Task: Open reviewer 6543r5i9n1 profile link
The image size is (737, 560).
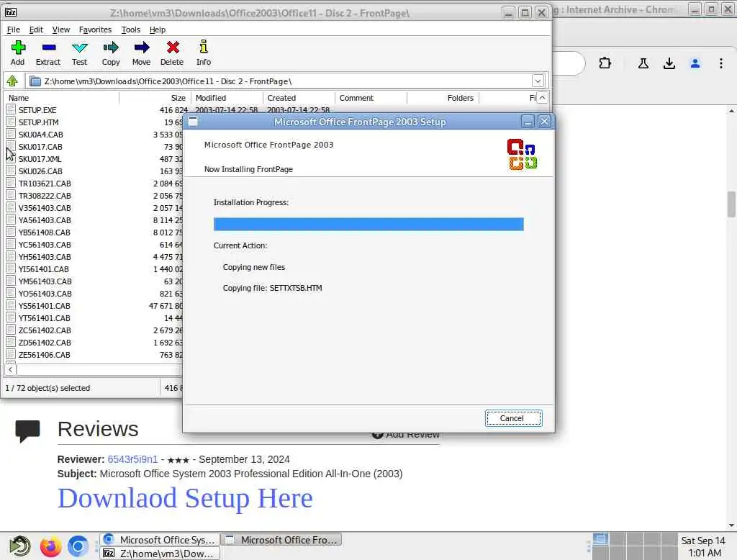Action: [x=132, y=459]
